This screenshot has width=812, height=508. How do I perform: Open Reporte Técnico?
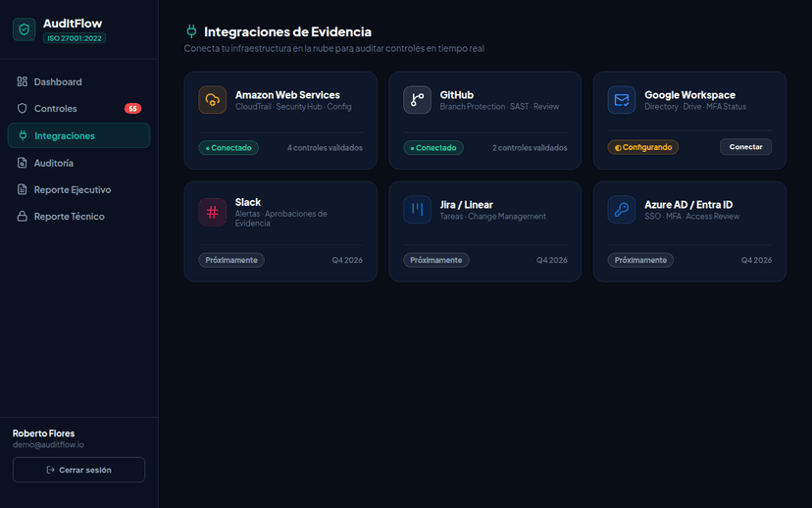[x=78, y=216]
